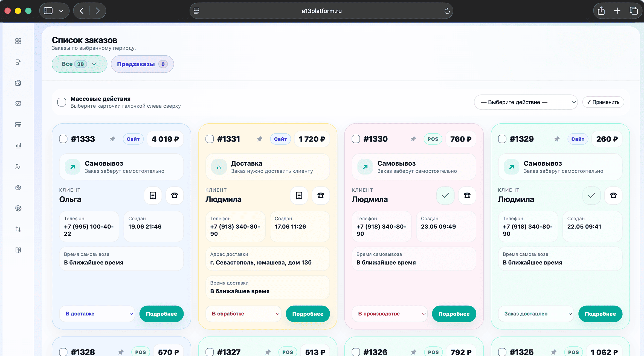Select order #1331 checkbox
The height and width of the screenshot is (356, 644).
click(210, 139)
